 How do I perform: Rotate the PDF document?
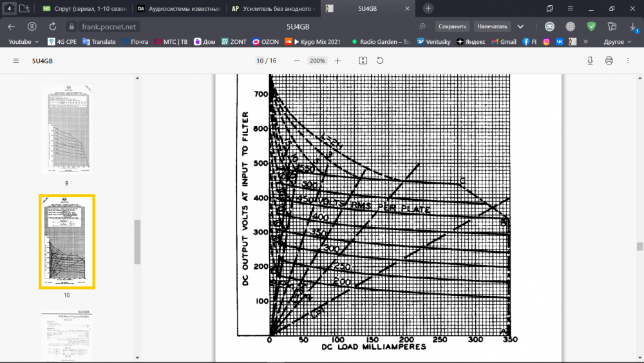pyautogui.click(x=380, y=61)
